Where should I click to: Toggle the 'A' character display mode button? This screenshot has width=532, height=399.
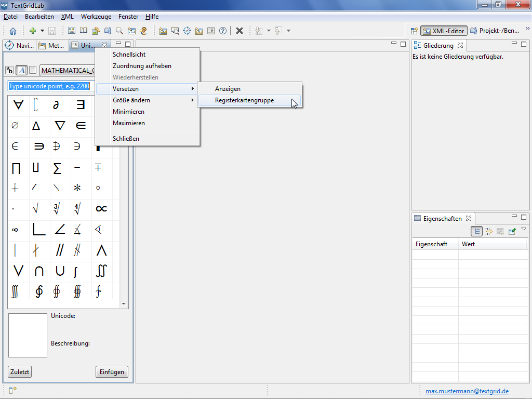point(22,70)
